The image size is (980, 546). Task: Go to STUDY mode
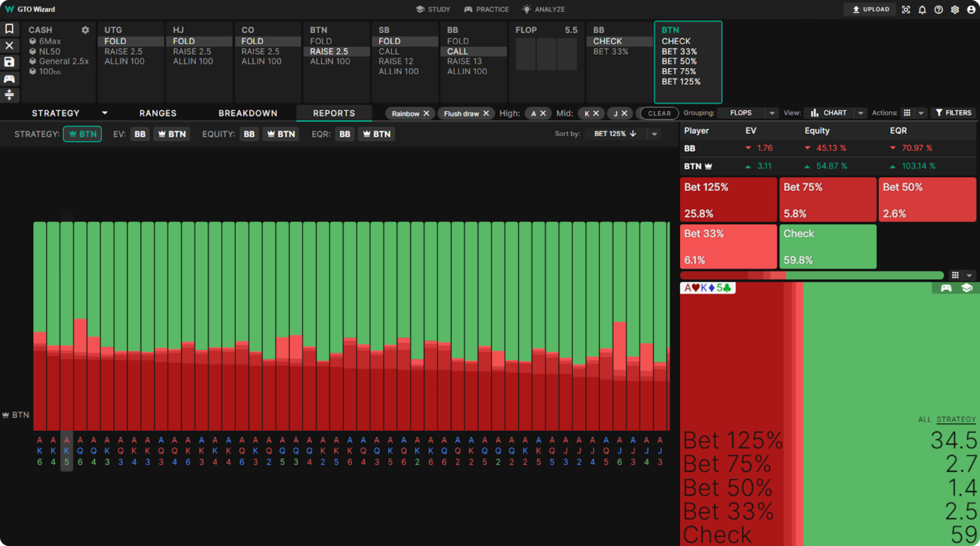(x=433, y=9)
